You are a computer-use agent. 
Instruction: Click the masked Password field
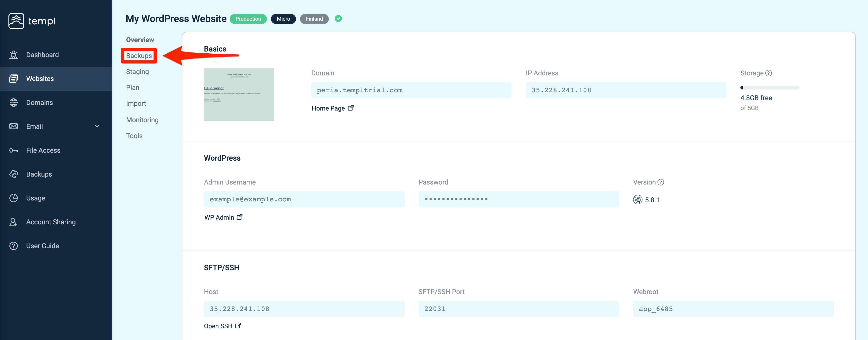click(x=518, y=199)
